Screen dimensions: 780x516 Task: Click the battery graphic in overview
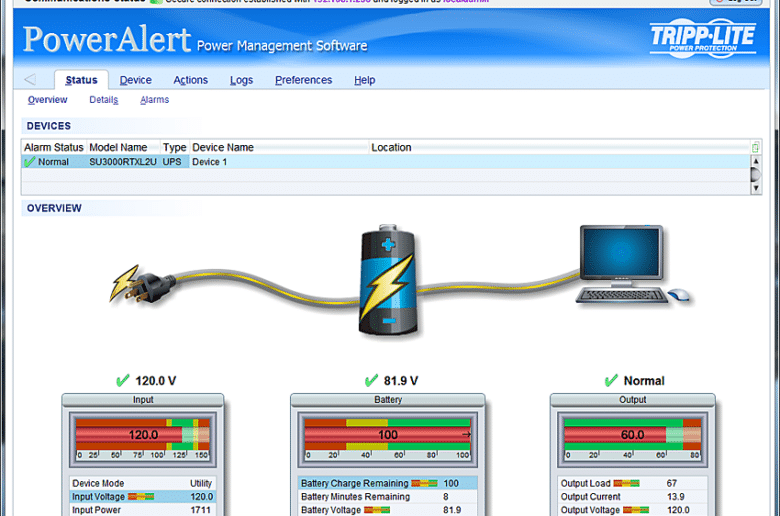point(388,280)
